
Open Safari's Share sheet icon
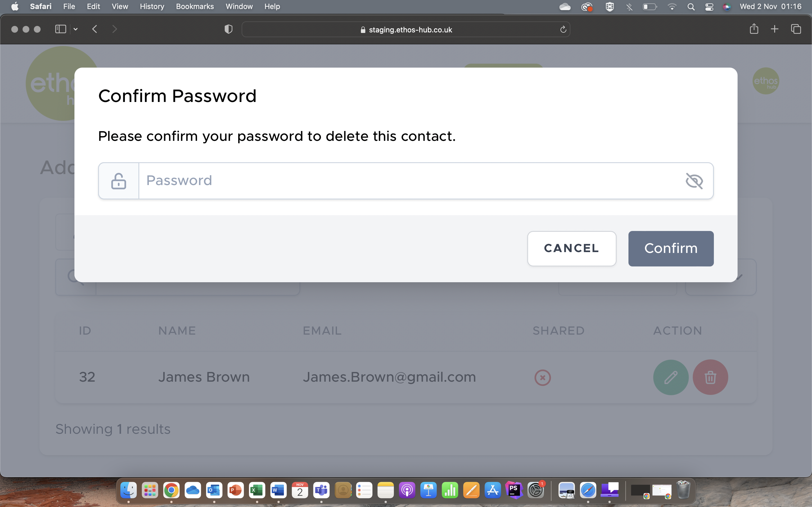coord(754,29)
